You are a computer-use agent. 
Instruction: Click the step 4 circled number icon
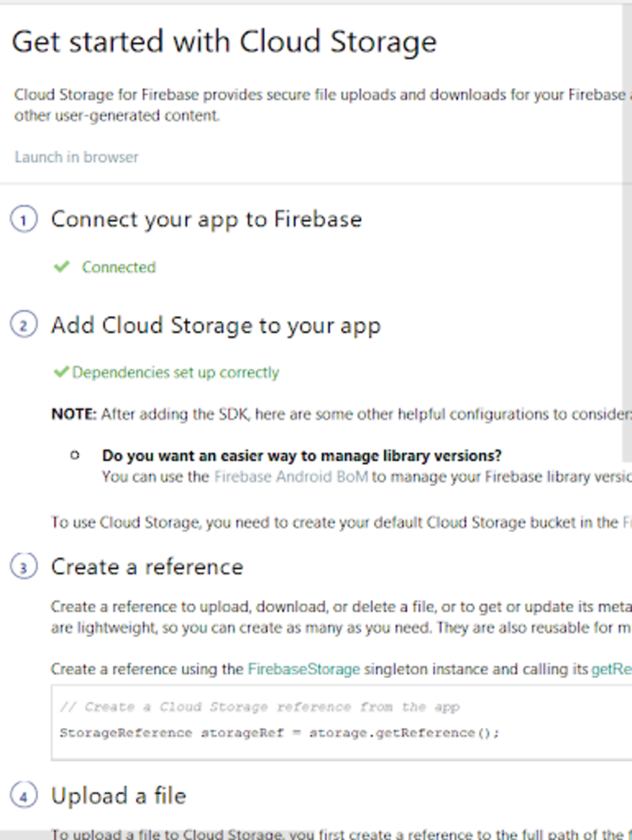(x=24, y=796)
